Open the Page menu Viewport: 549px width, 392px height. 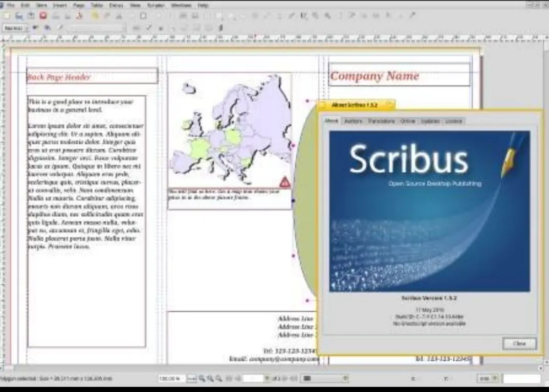[79, 5]
